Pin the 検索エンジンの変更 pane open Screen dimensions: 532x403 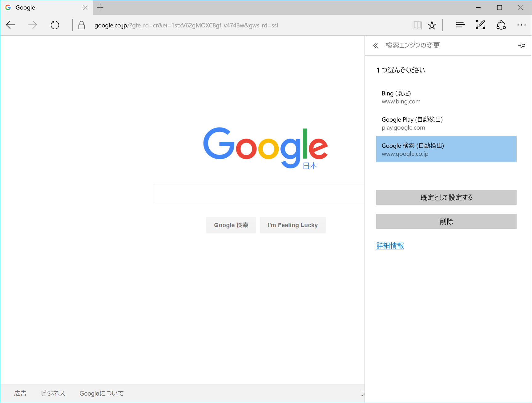(x=522, y=45)
